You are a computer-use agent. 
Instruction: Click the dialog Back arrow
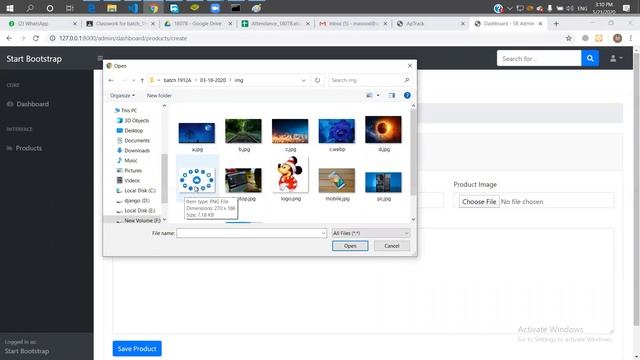[x=111, y=80]
